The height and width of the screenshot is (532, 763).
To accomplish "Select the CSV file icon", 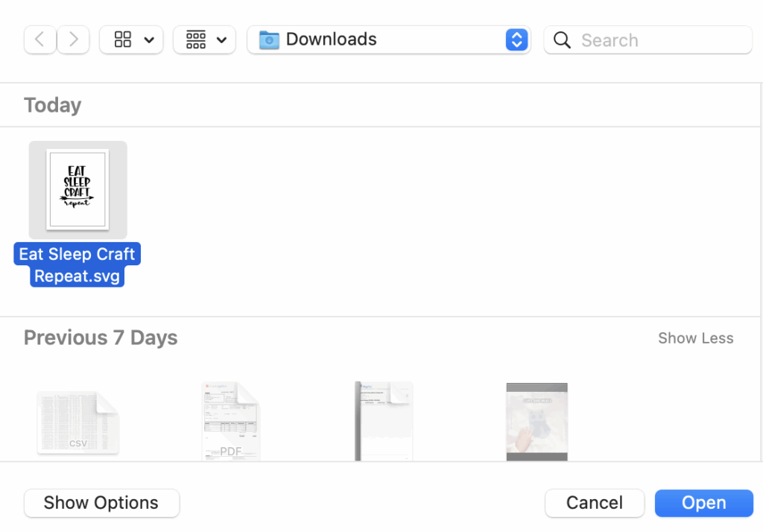I will pyautogui.click(x=77, y=422).
